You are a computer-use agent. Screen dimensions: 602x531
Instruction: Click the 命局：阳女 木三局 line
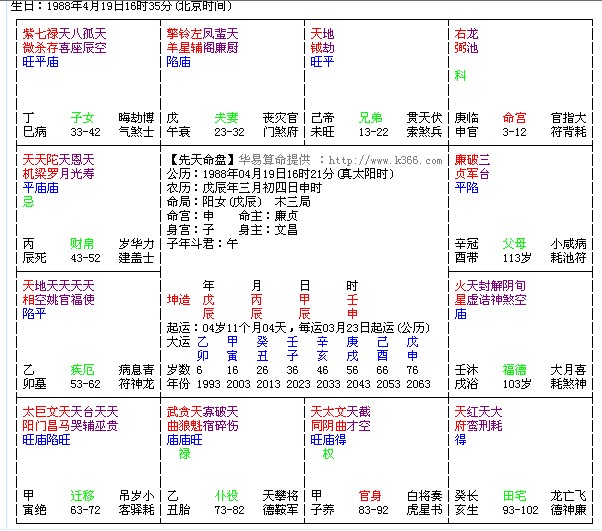tap(238, 202)
